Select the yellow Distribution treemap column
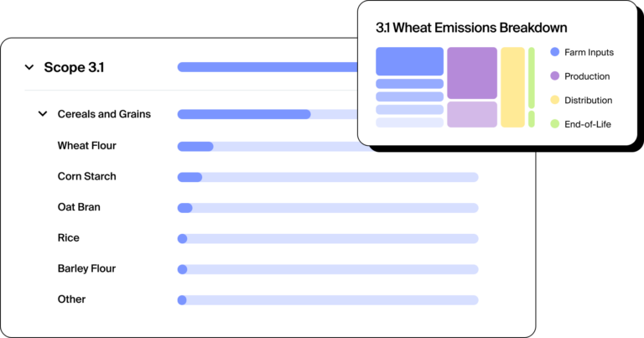The height and width of the screenshot is (338, 644). (x=512, y=87)
